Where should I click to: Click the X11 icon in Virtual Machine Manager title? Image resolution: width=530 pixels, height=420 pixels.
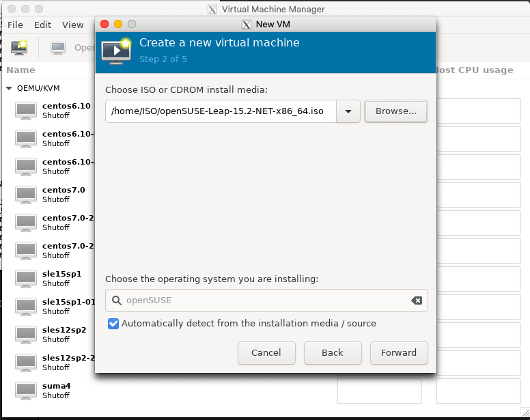click(212, 10)
